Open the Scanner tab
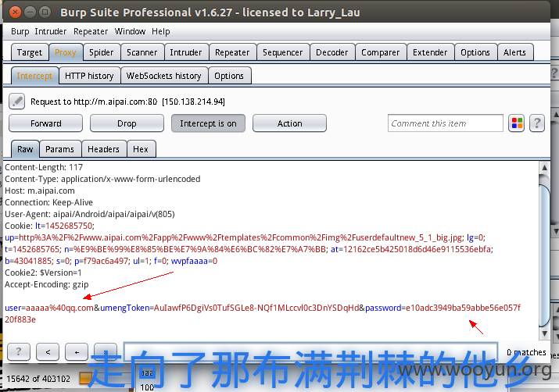This screenshot has width=559, height=392. pyautogui.click(x=142, y=52)
